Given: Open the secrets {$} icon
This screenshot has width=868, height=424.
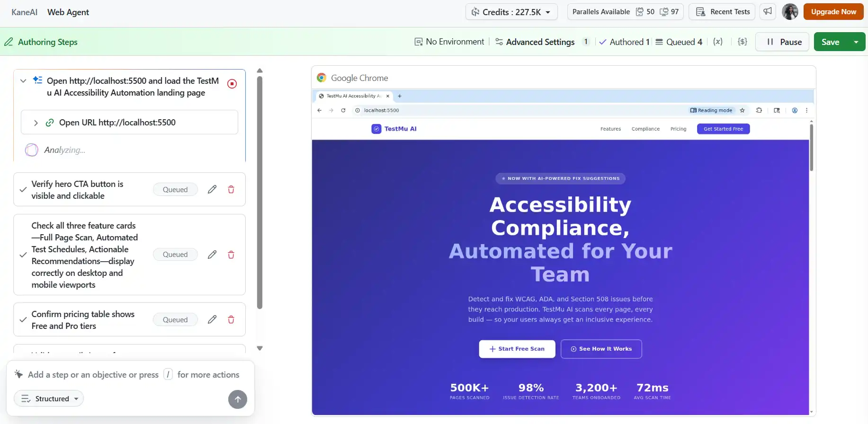Looking at the screenshot, I should pyautogui.click(x=742, y=42).
